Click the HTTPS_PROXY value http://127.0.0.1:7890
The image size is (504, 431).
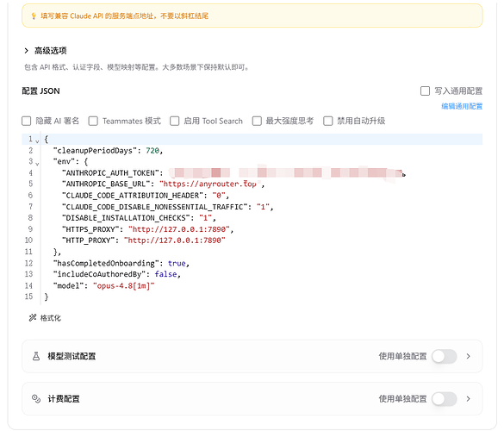[179, 229]
